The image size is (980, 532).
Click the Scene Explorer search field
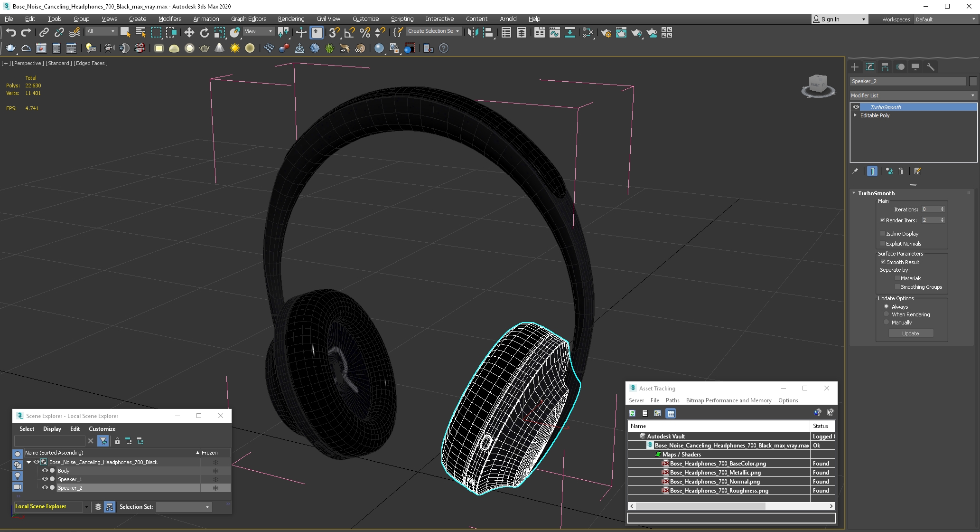click(x=49, y=441)
